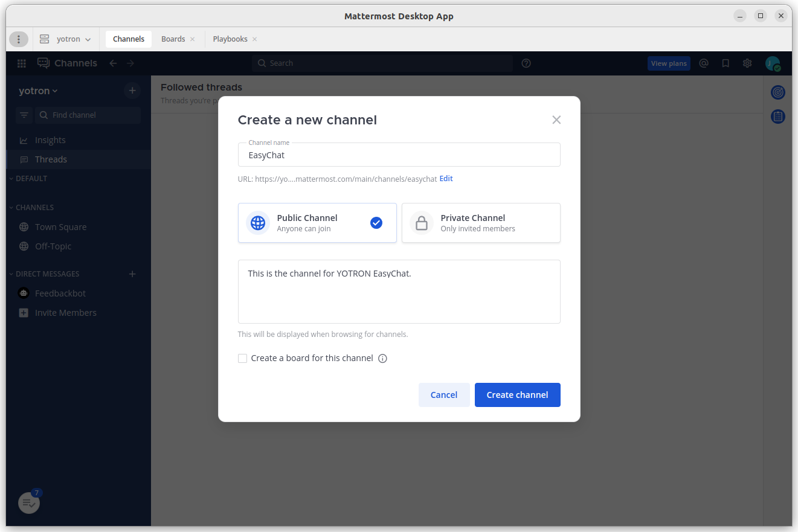
Task: Switch to the Channels tab
Action: (129, 39)
